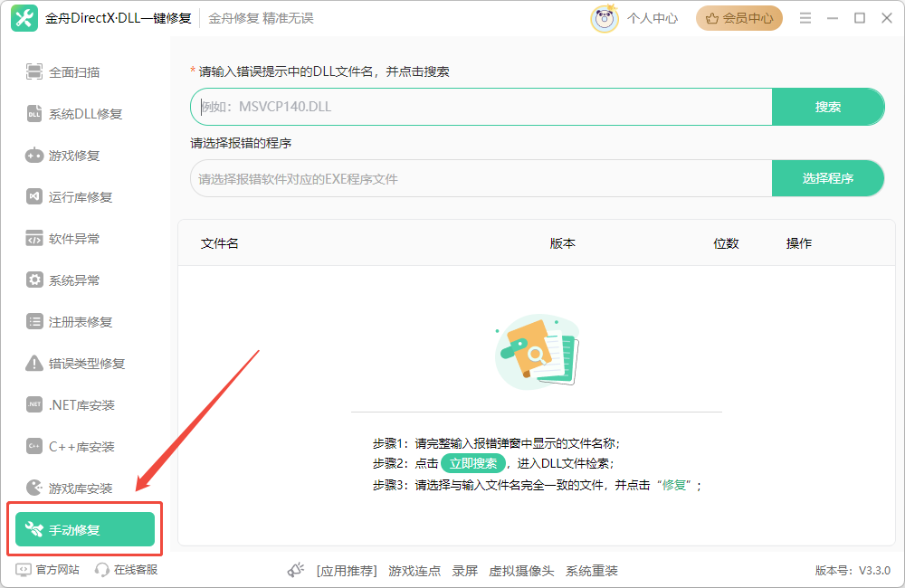Click the 选择程序 button
The width and height of the screenshot is (905, 588).
pyautogui.click(x=828, y=178)
